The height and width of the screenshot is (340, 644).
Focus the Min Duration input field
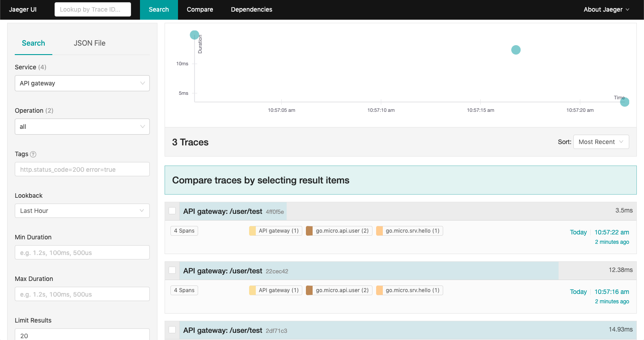[82, 252]
